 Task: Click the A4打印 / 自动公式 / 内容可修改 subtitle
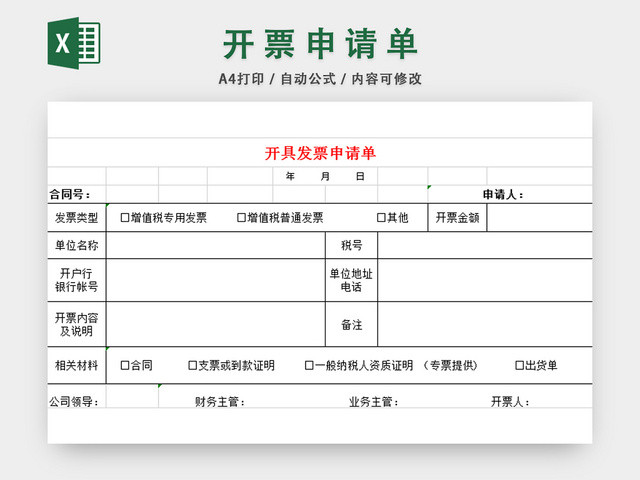[320, 79]
